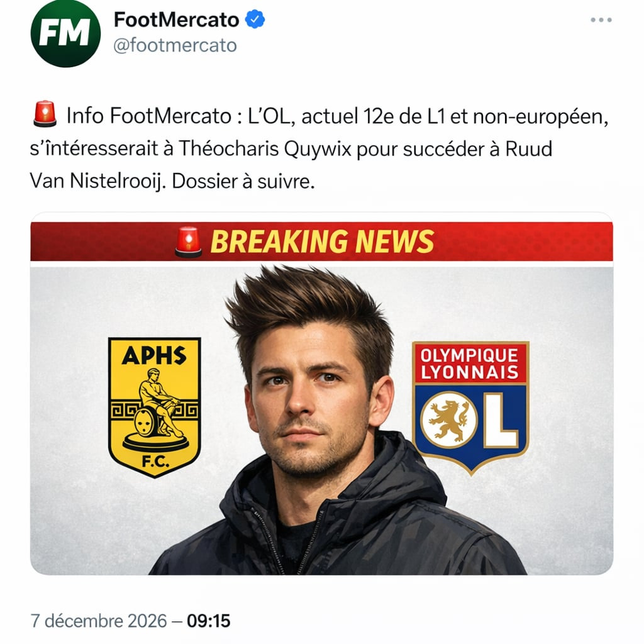This screenshot has width=644, height=644.
Task: Click the FM profile avatar
Action: coord(65,33)
